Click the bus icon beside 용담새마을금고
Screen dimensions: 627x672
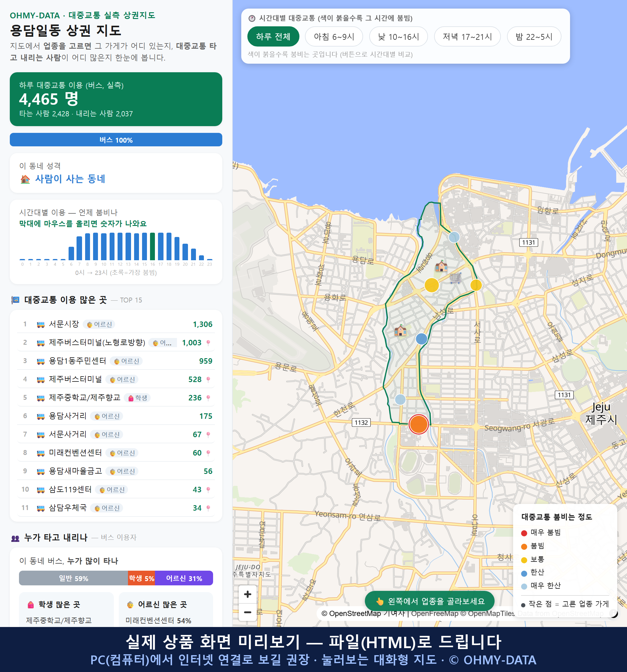click(x=40, y=471)
